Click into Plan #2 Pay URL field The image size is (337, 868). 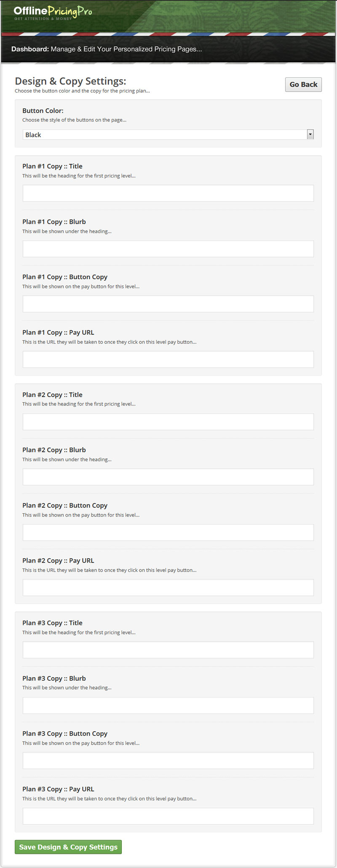click(x=168, y=587)
